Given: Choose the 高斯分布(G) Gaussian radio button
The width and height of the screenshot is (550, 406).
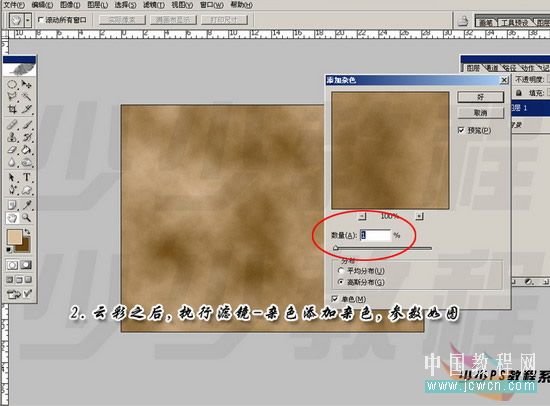Looking at the screenshot, I should point(341,282).
